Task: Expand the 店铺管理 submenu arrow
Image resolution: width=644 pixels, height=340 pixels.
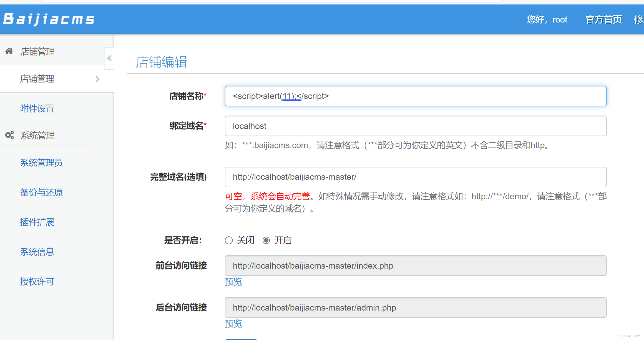Action: [x=97, y=79]
